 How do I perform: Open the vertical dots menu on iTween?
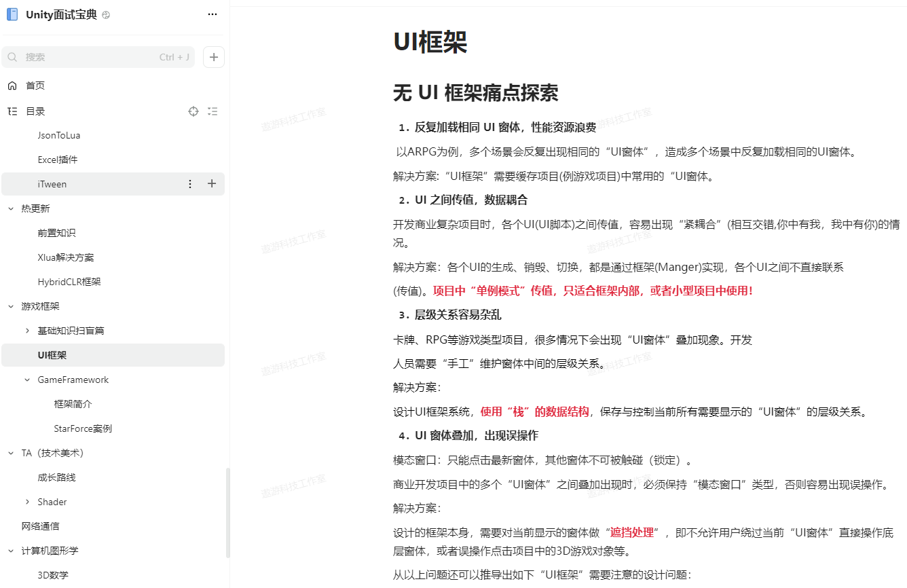pyautogui.click(x=190, y=184)
